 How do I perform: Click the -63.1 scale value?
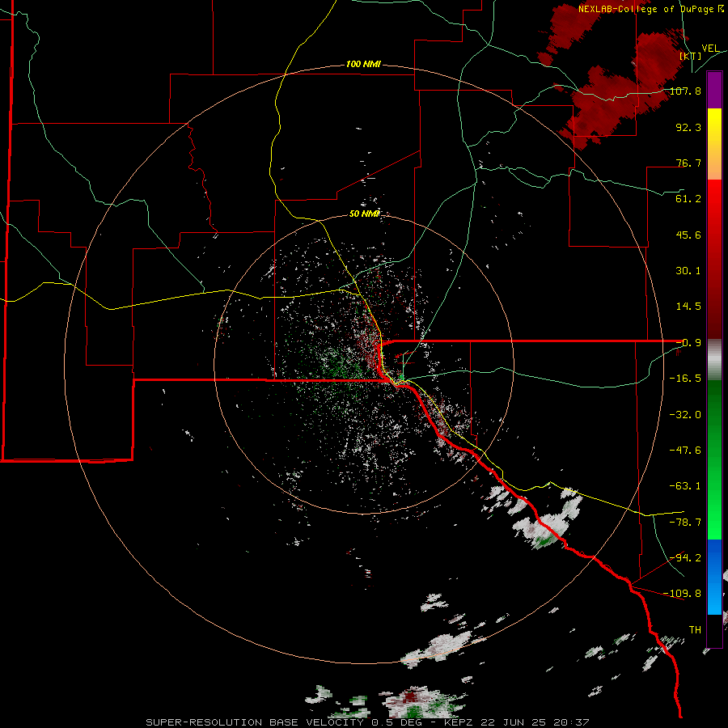pyautogui.click(x=685, y=486)
